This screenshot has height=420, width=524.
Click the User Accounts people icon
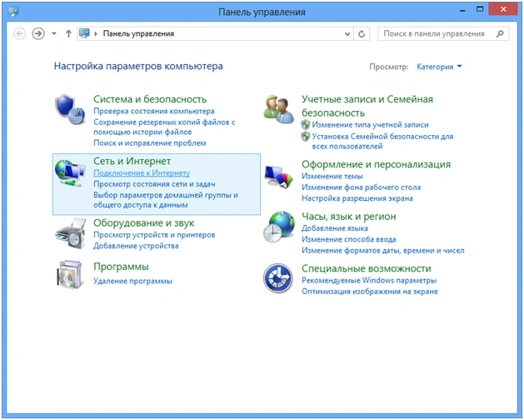278,109
